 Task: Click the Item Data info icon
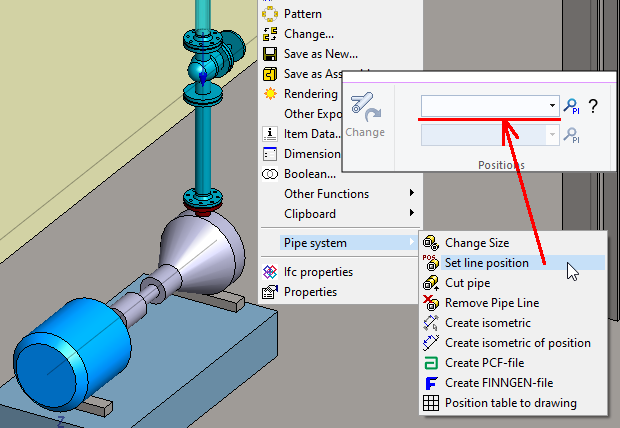[x=270, y=134]
